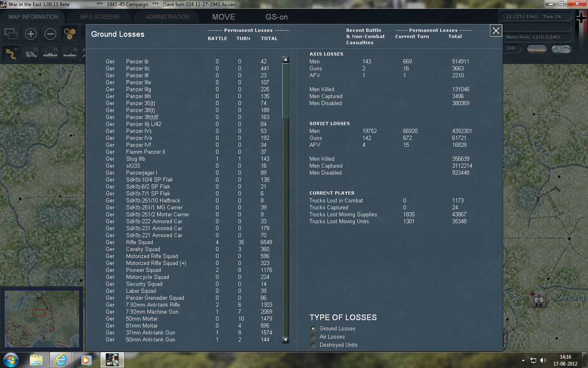The image size is (588, 368).
Task: Click the German cross flag icon
Action: pos(581,18)
